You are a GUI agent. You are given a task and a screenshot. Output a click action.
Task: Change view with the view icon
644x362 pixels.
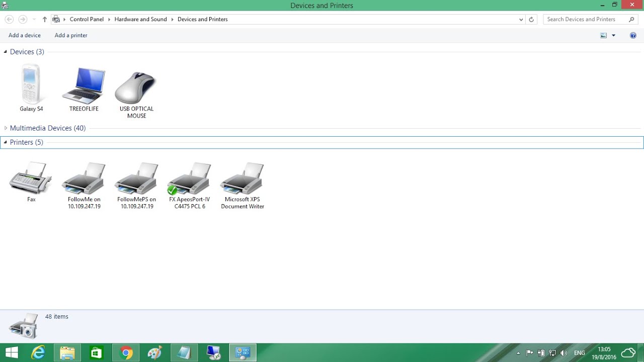[604, 35]
